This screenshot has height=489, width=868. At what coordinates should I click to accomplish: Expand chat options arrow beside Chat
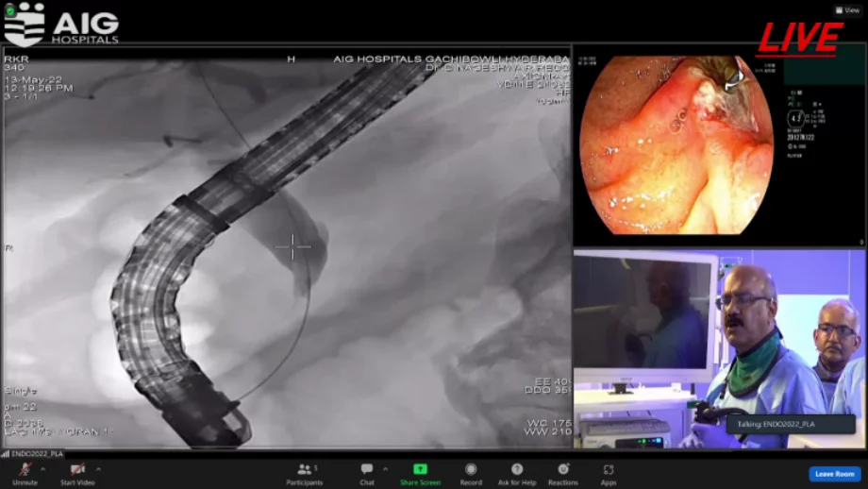point(385,468)
